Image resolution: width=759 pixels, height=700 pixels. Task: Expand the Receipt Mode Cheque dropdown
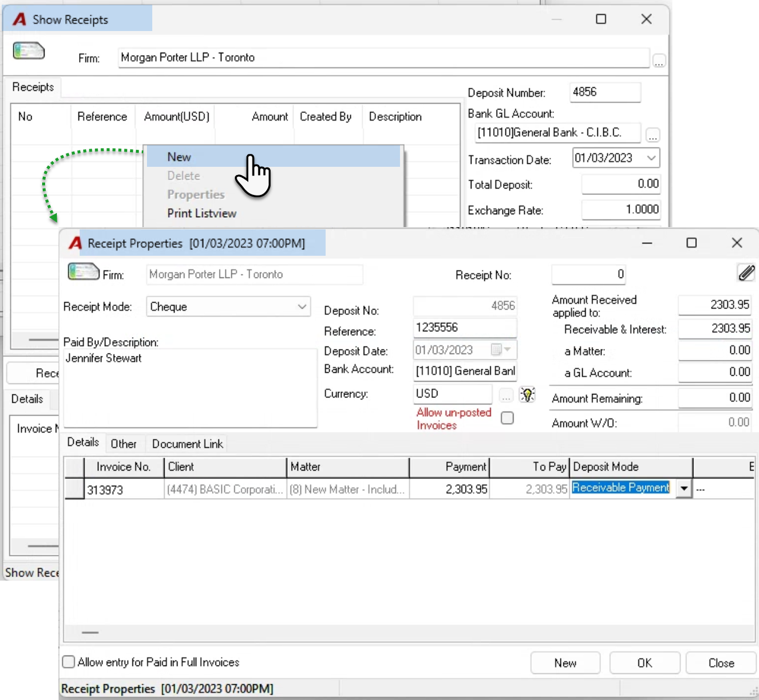point(302,307)
